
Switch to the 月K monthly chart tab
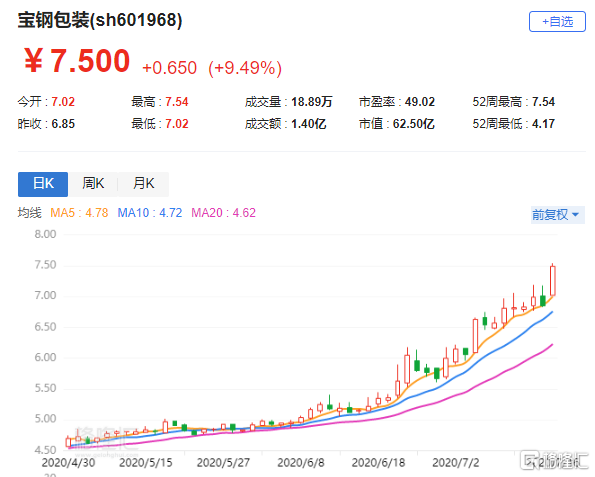coord(143,184)
